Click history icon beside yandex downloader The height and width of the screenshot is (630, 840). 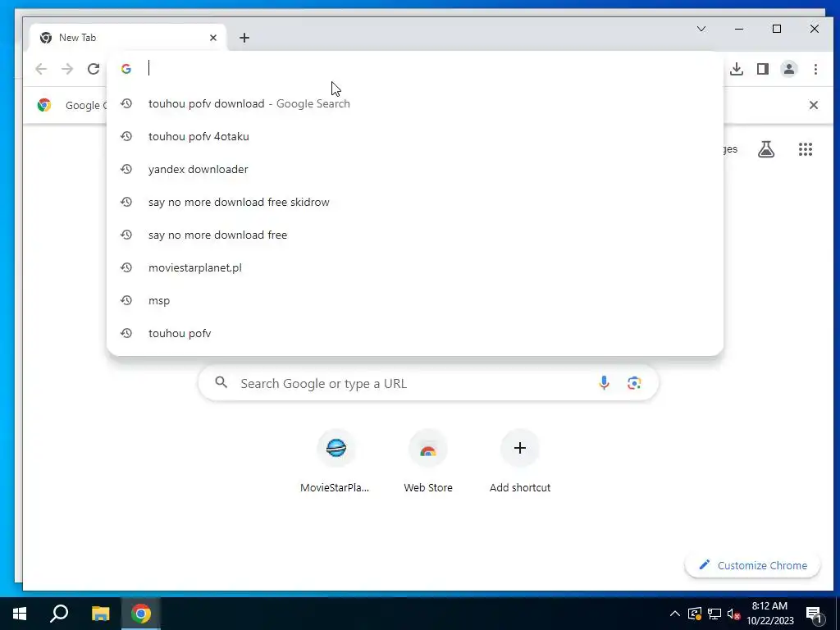pyautogui.click(x=126, y=169)
